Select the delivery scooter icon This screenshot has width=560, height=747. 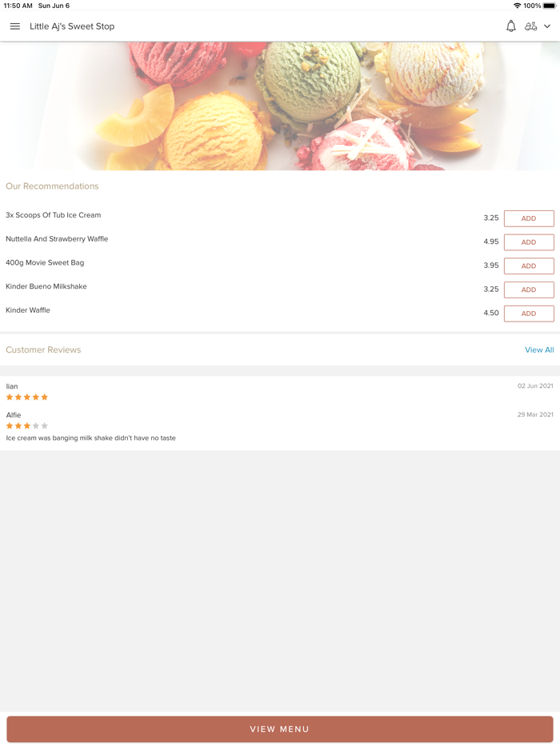tap(530, 26)
